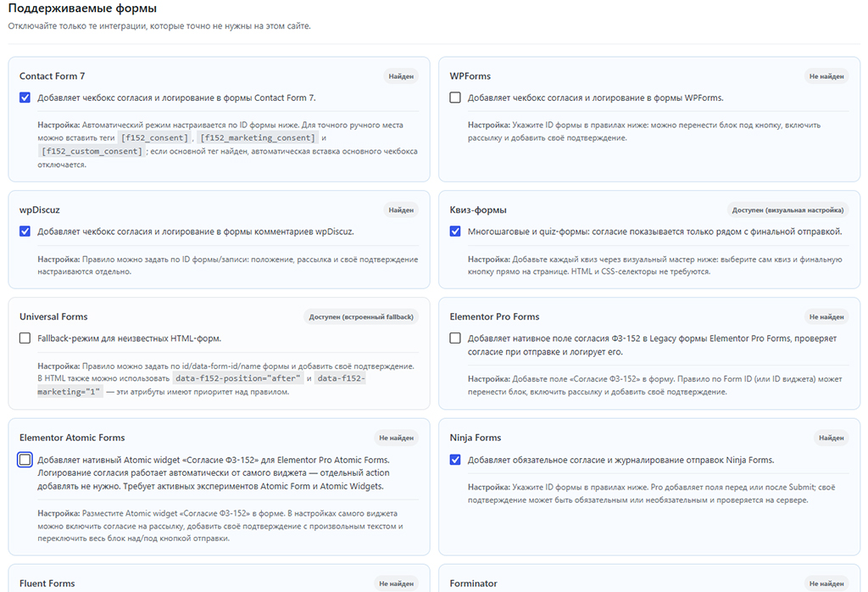Click the 'Найден' badge on wpDiscuz card
868x592 pixels.
[401, 209]
